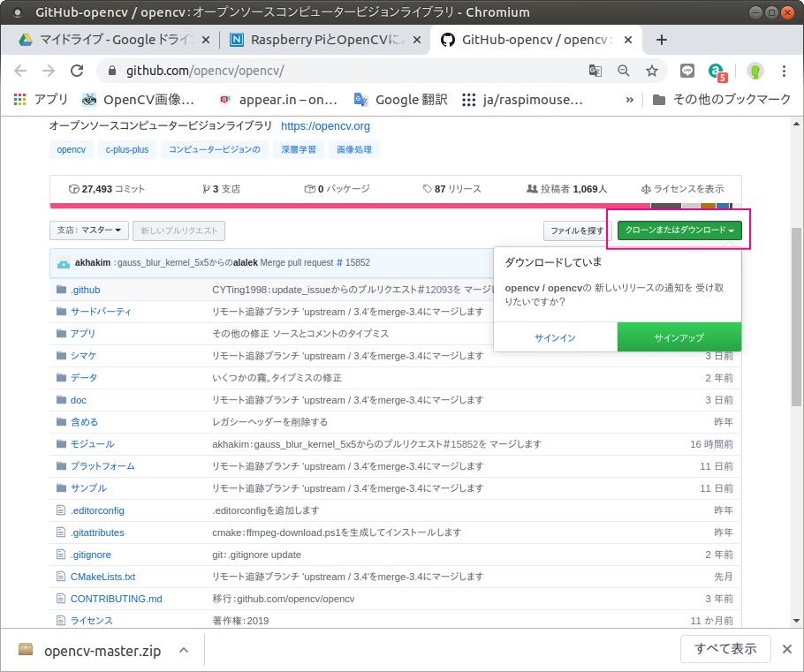
Task: Open the プラットフォーム folder
Action: (x=102, y=466)
